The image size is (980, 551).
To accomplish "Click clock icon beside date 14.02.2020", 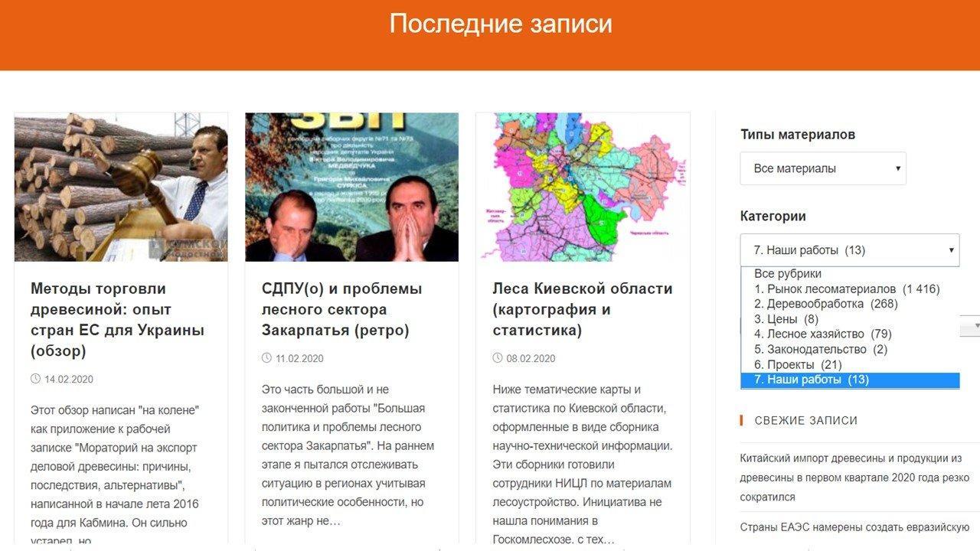I will point(35,379).
